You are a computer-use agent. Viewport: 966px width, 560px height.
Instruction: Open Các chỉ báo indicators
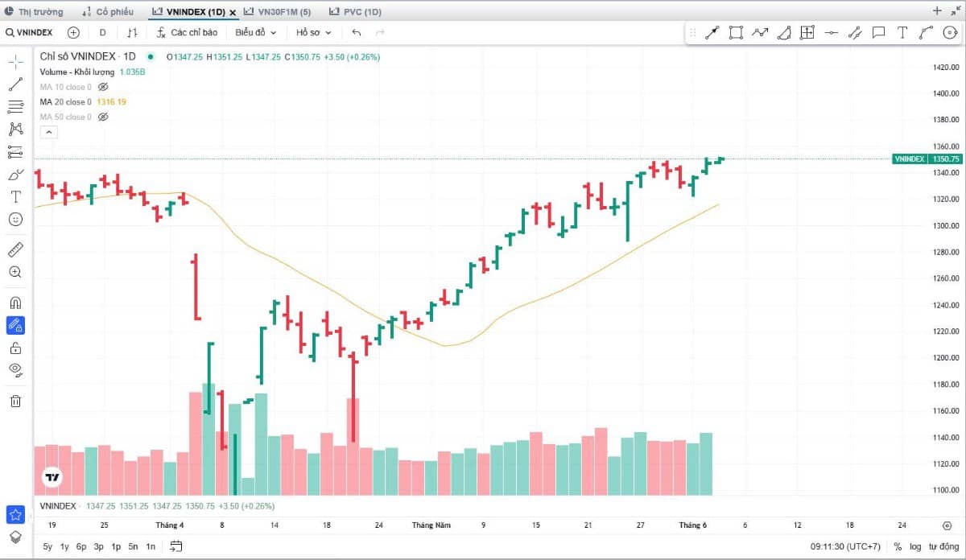coord(187,33)
